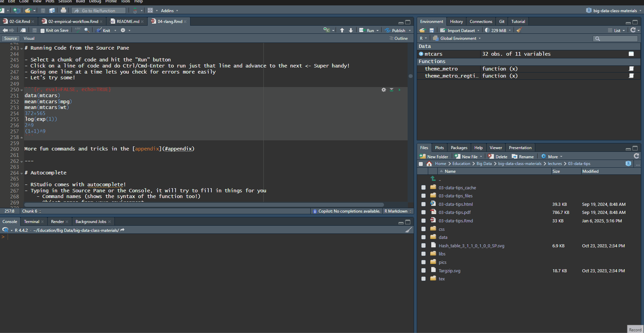
Task: Open the History tab
Action: [x=456, y=22]
